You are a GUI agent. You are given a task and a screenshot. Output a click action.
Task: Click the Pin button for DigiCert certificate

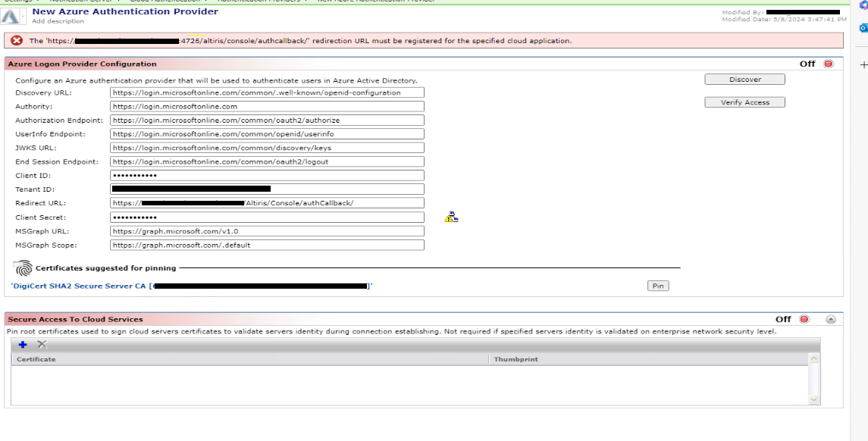tap(658, 286)
